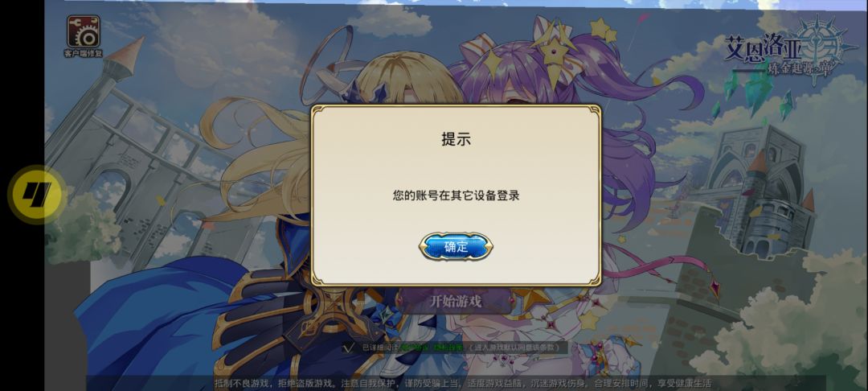Click the bottom healthy gaming advisory banner
Screen dimensions: 868x391
click(x=462, y=383)
